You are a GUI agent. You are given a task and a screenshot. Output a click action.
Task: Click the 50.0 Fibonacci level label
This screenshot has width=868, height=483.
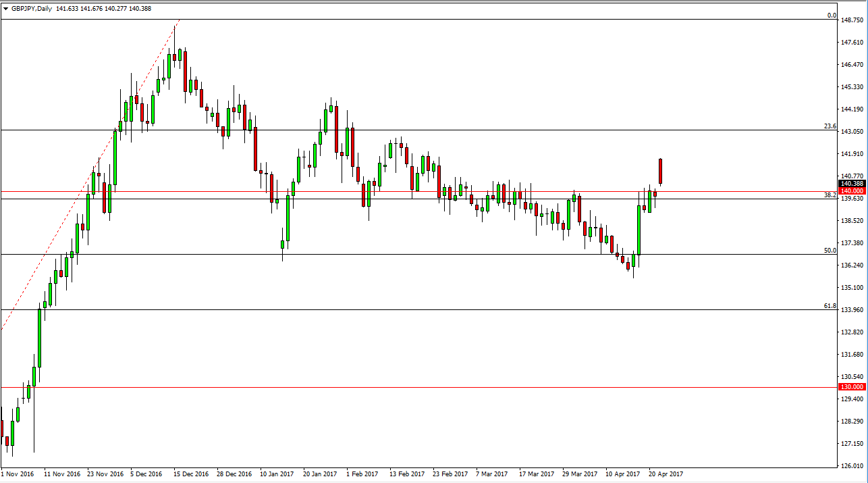tap(830, 250)
